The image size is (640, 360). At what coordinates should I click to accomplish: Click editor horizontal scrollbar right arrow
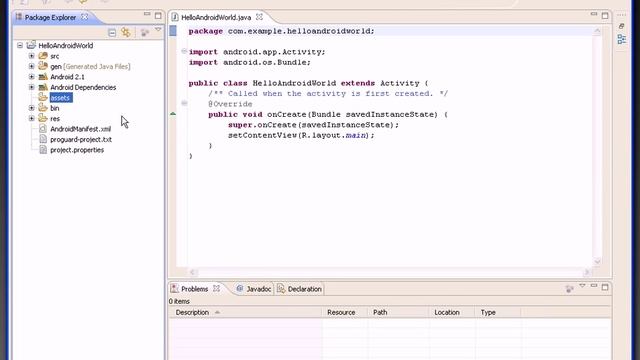coord(587,272)
